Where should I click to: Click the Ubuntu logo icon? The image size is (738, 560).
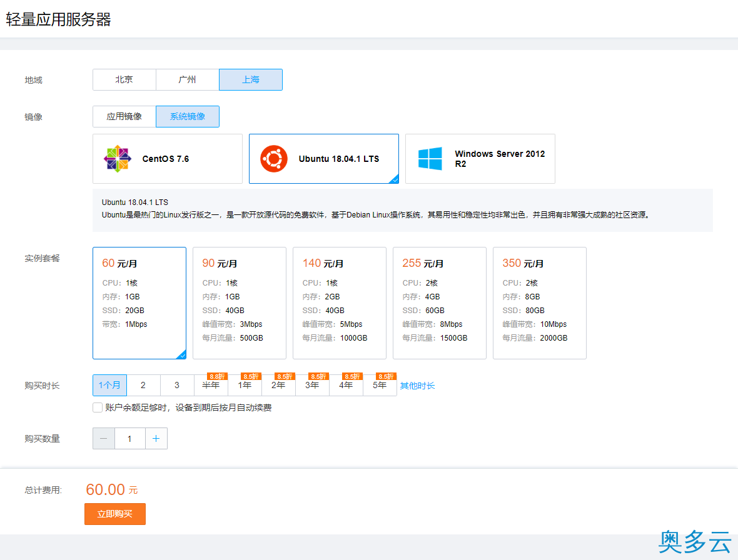tap(274, 159)
